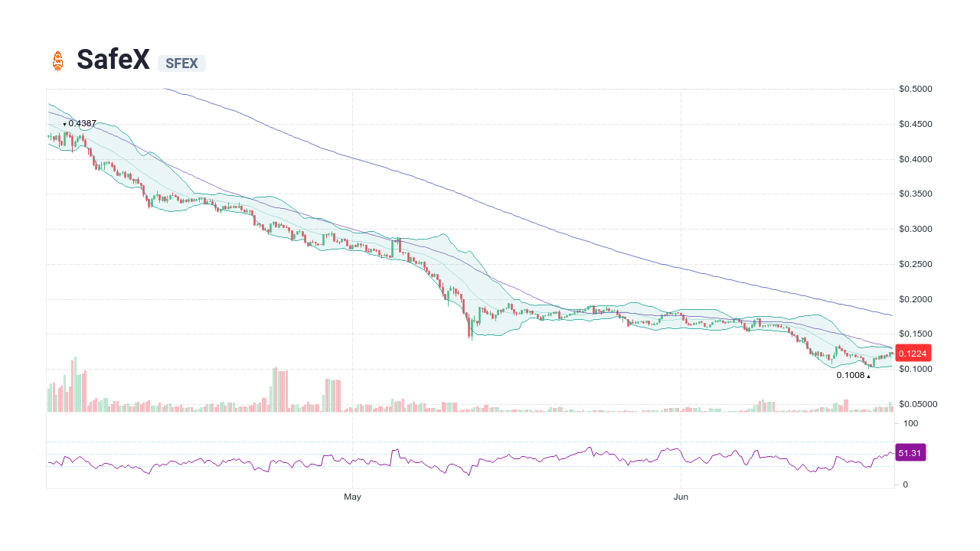Click the high price marker labeled 0.4387
This screenshot has width=980, height=551.
point(80,123)
